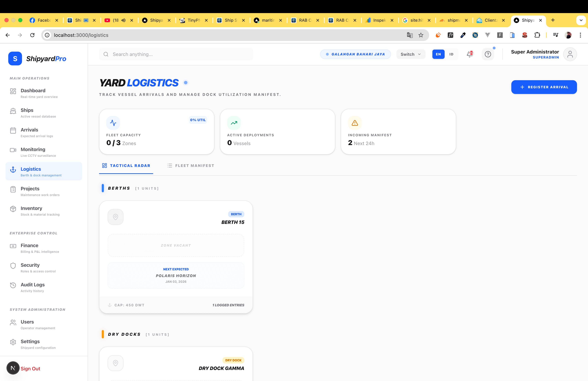Click the help question mark icon
The height and width of the screenshot is (381, 588).
(488, 54)
